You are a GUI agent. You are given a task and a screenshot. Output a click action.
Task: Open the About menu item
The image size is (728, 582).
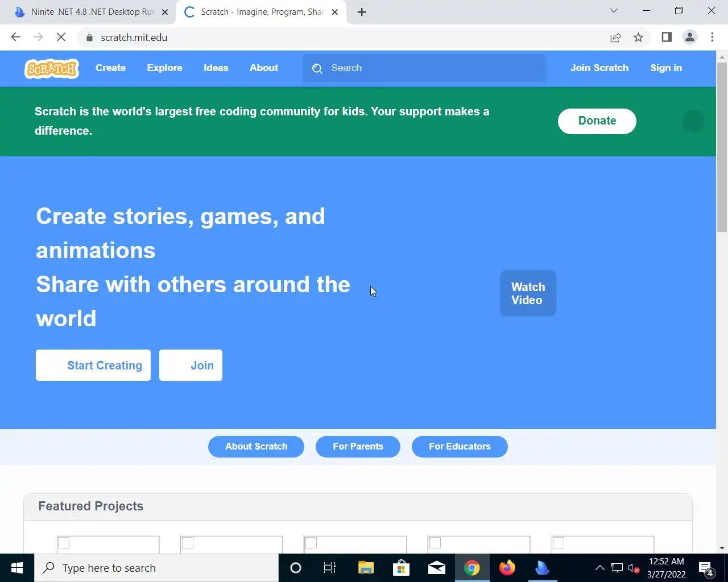(264, 68)
